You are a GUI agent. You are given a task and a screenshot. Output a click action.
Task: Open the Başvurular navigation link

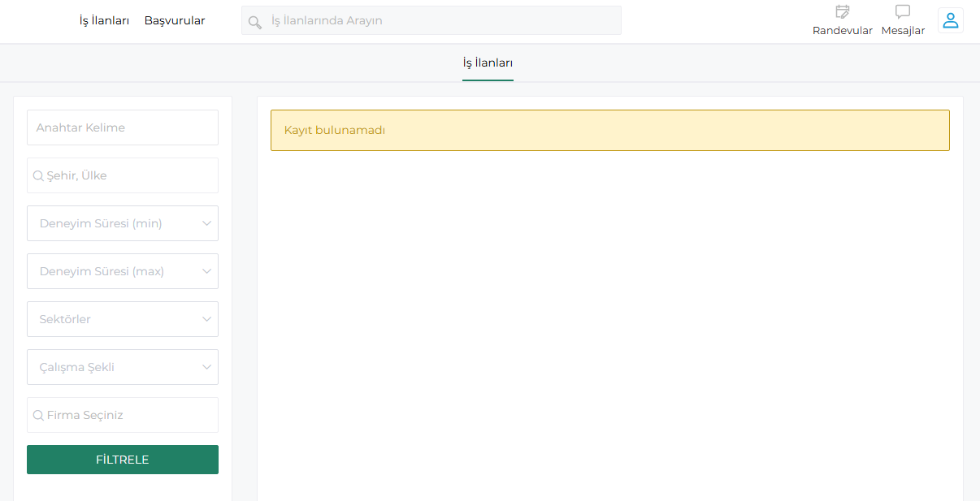pyautogui.click(x=175, y=20)
